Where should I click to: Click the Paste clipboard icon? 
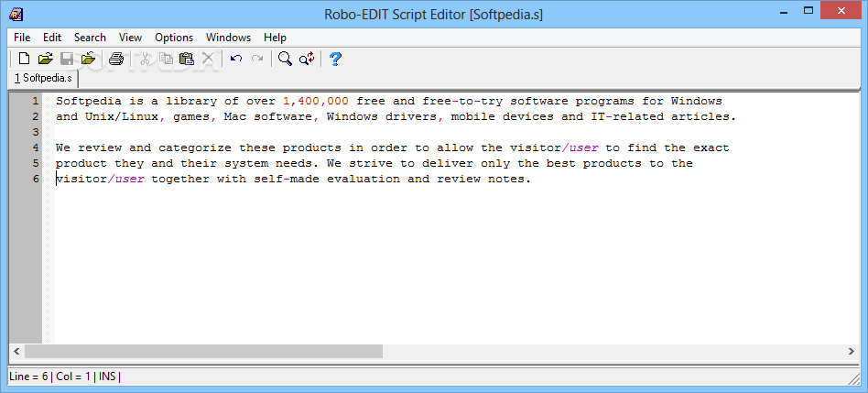(187, 58)
